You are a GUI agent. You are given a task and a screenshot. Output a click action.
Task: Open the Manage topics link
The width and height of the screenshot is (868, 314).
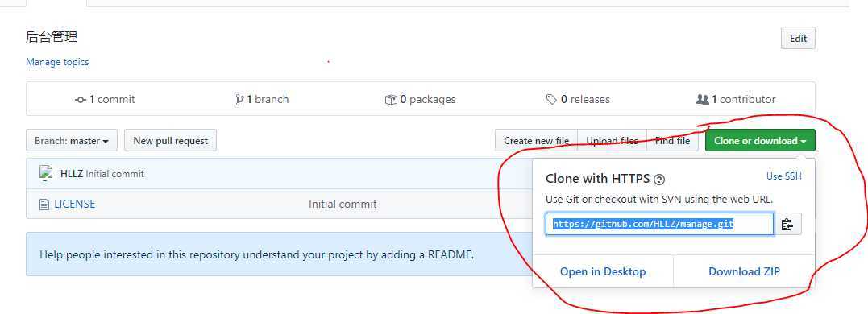tap(57, 62)
